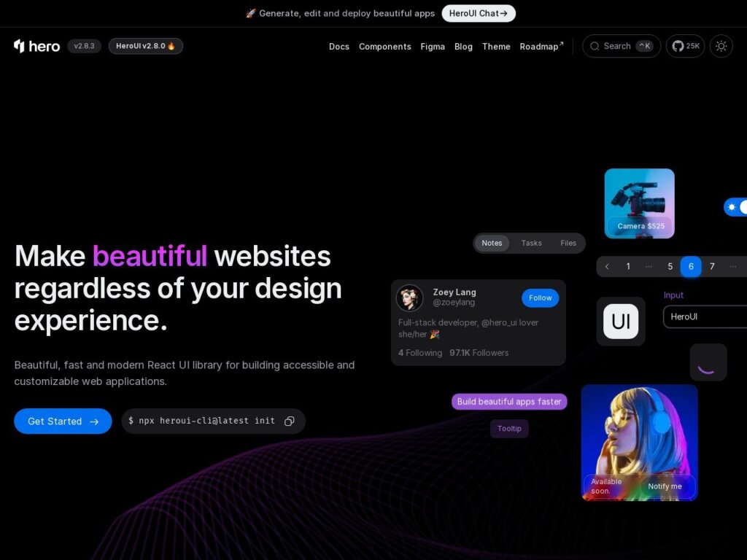Click the Notify me button
747x560 pixels.
point(665,486)
